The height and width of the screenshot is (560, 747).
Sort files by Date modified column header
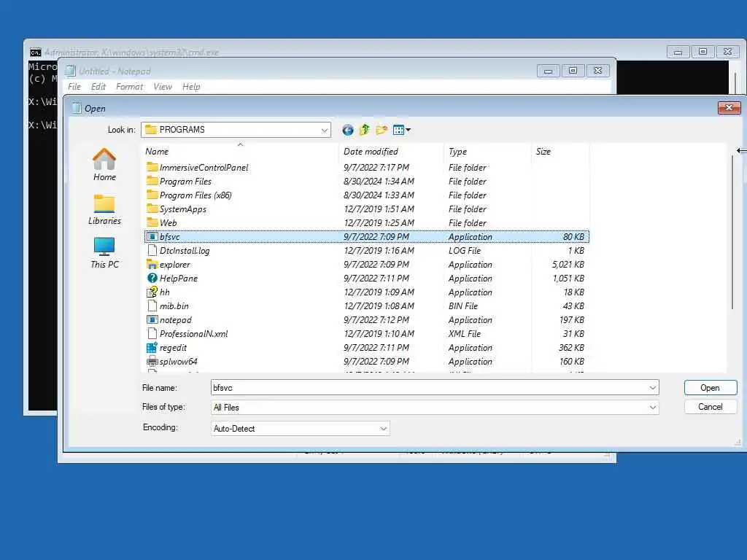[x=391, y=152]
